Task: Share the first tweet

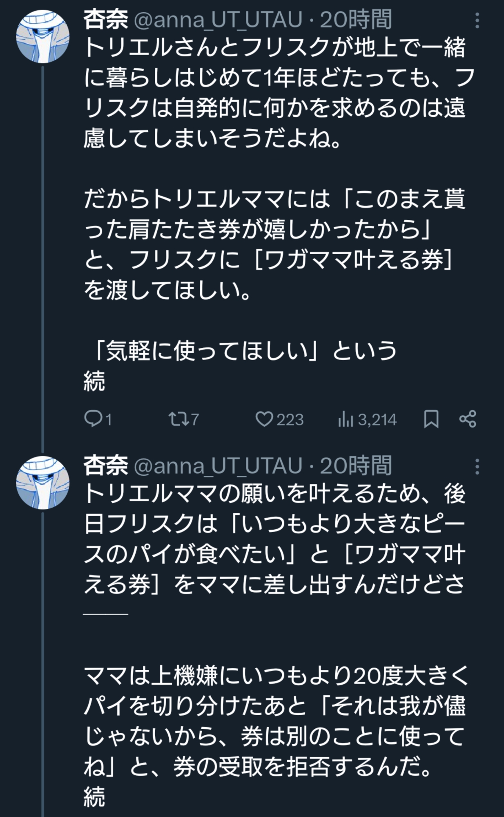Action: [468, 419]
